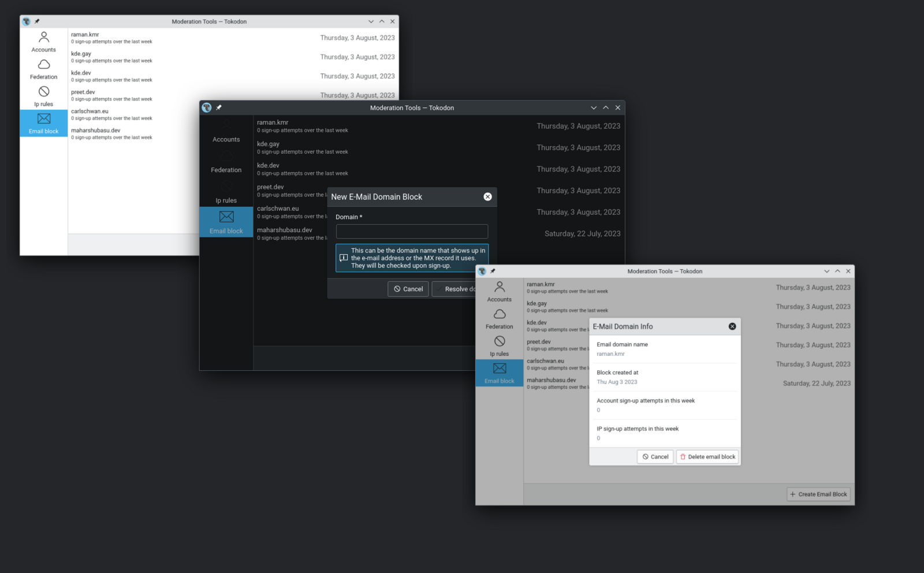Select Ip rules icon in the bottom-right window

500,341
